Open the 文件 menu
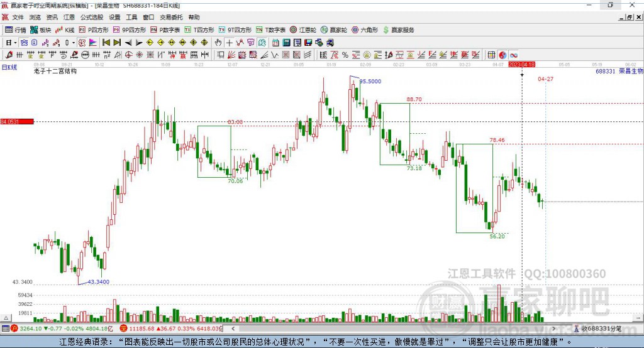The image size is (644, 348). click(x=18, y=17)
